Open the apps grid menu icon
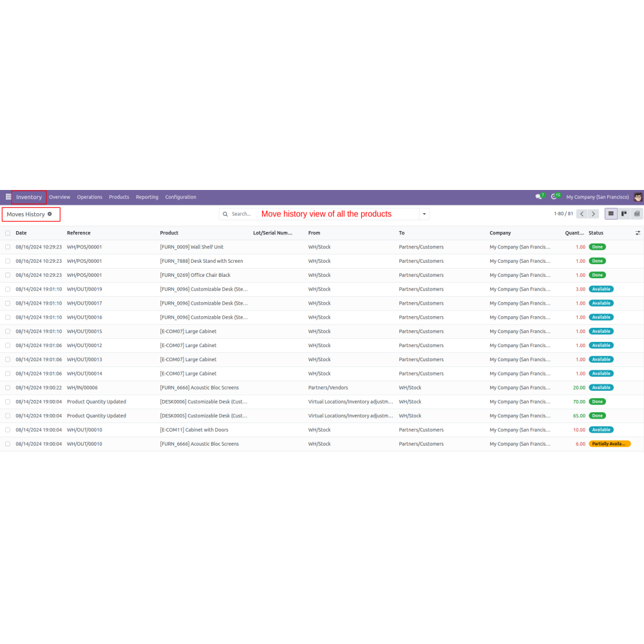The height and width of the screenshot is (644, 644). pos(8,196)
